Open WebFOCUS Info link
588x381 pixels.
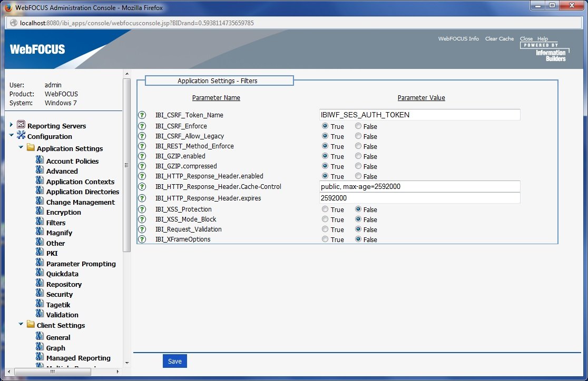coord(458,38)
